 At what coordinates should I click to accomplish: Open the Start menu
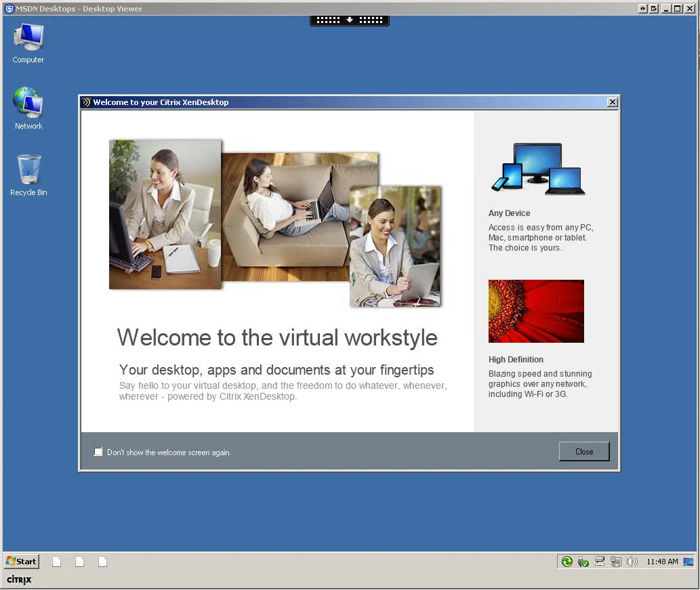(22, 562)
